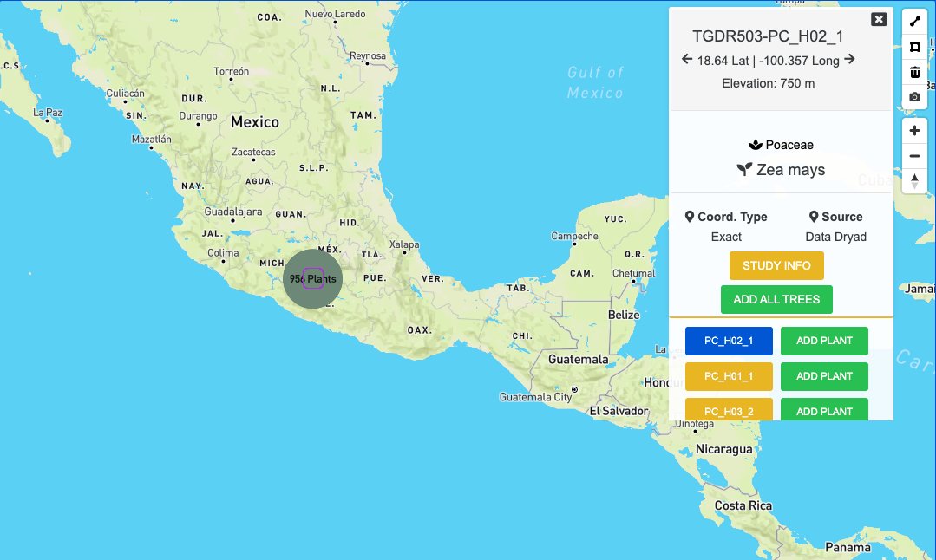The image size is (936, 560).
Task: Click the ADD ALL TREES button
Action: coord(776,299)
